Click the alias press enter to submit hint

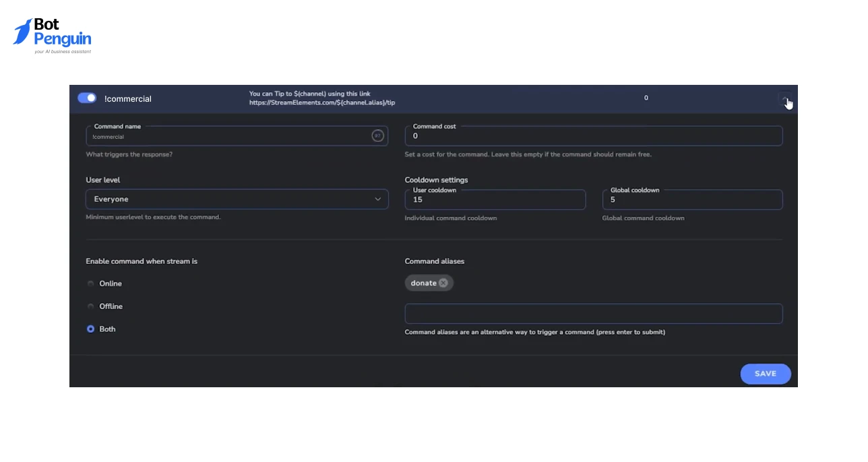coord(535,332)
